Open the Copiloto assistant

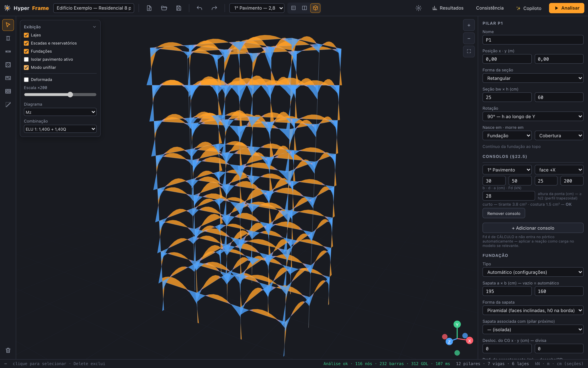tap(529, 8)
